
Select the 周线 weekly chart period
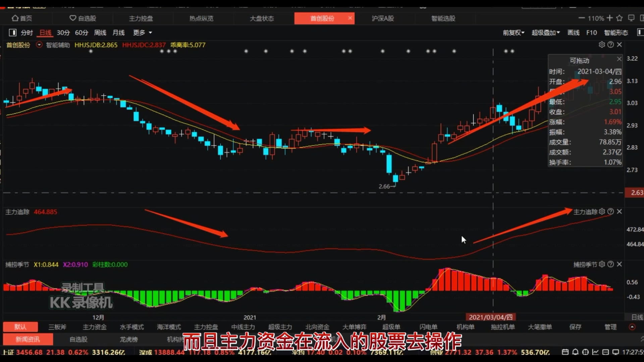(100, 33)
